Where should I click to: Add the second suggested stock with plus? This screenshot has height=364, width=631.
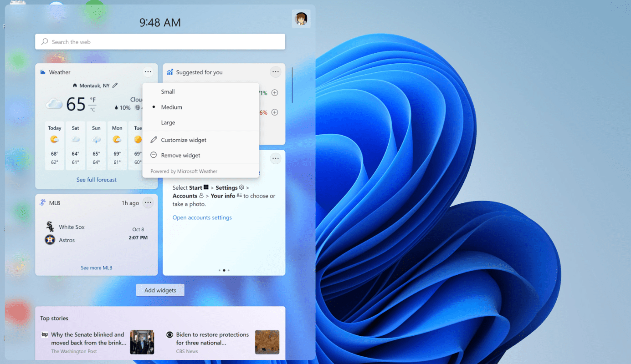click(275, 112)
